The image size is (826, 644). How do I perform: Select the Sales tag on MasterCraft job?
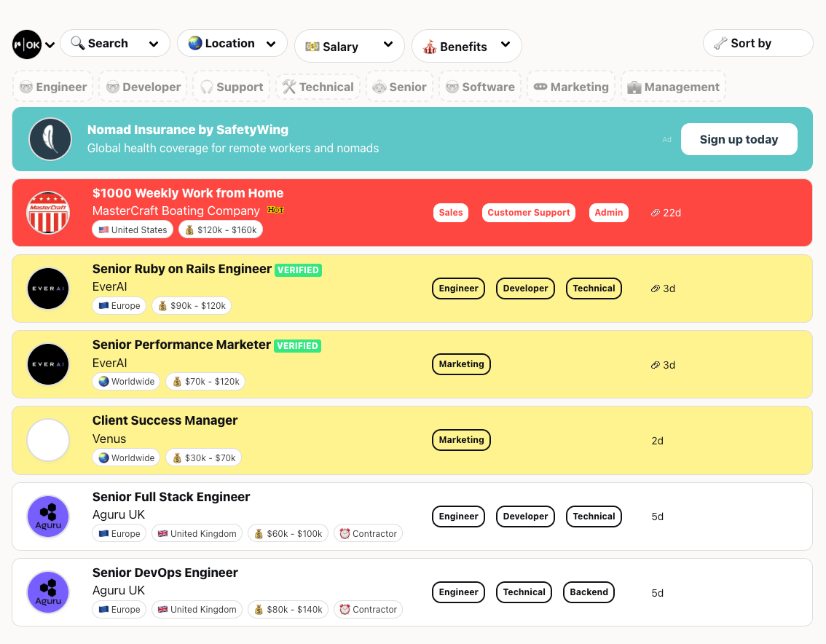point(451,213)
